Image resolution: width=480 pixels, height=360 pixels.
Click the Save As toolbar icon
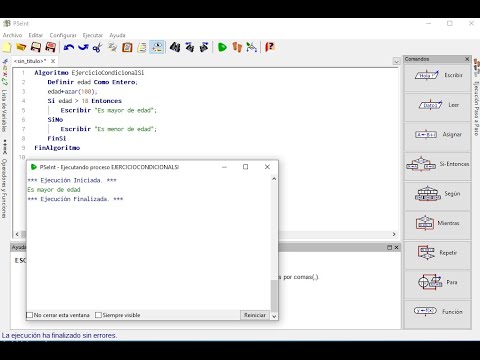click(50, 47)
